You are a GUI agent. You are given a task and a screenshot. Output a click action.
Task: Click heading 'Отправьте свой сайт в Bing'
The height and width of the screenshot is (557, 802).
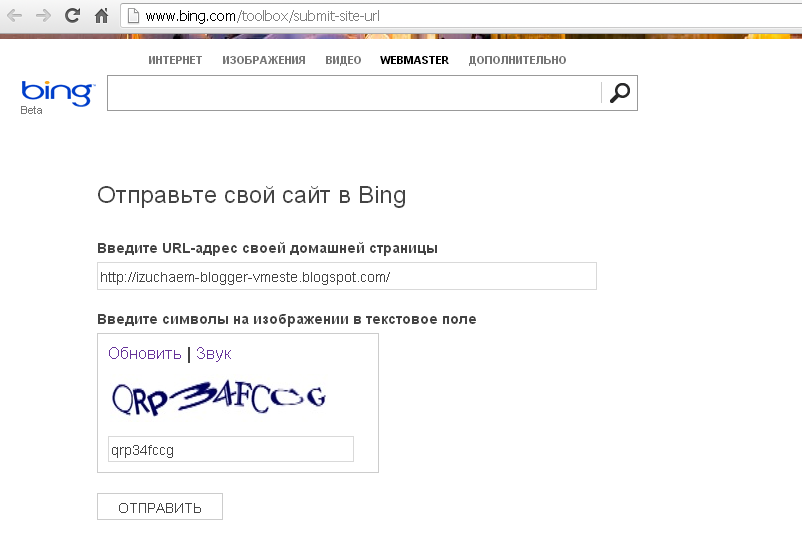pyautogui.click(x=252, y=195)
